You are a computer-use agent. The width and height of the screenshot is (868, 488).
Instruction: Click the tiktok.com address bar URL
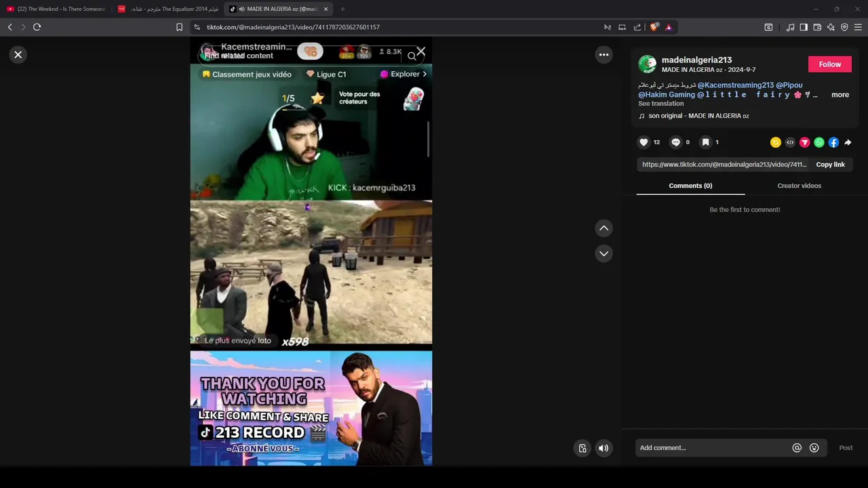(x=293, y=27)
